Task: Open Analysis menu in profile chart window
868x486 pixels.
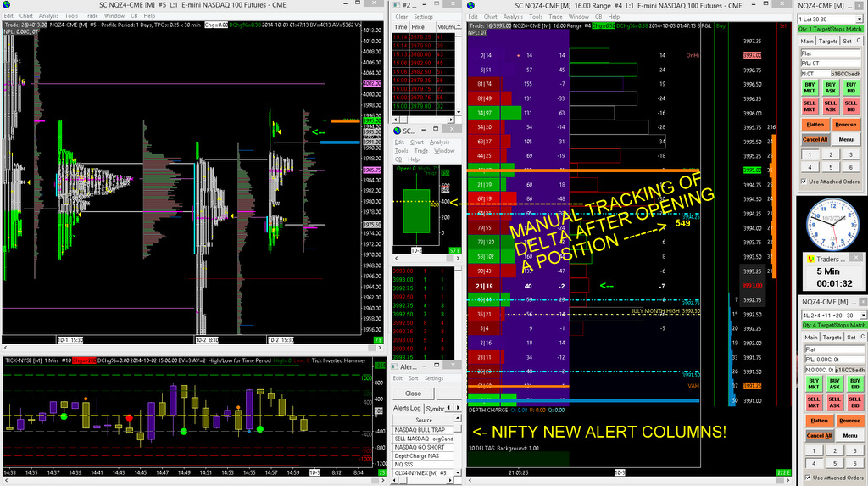Action: pos(48,16)
